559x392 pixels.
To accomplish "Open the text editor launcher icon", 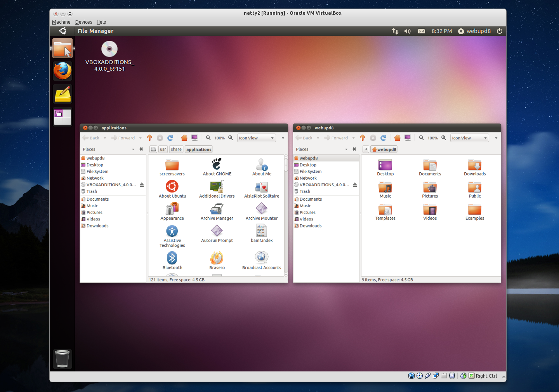I will click(62, 94).
